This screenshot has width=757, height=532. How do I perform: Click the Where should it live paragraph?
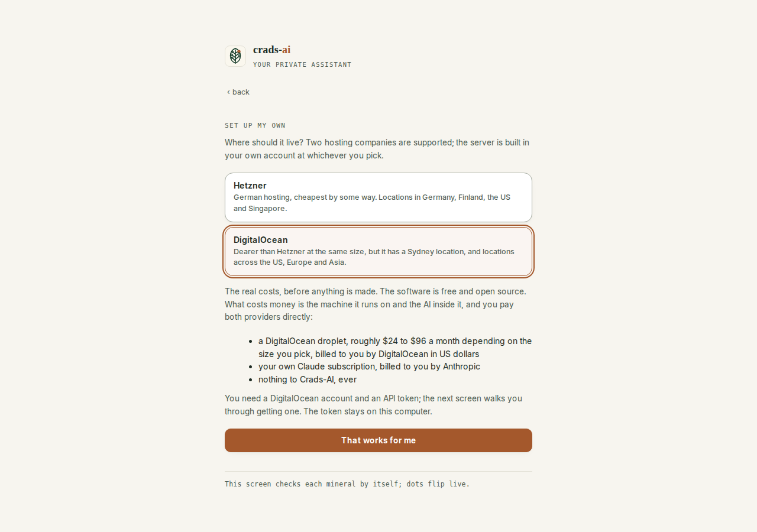(377, 149)
